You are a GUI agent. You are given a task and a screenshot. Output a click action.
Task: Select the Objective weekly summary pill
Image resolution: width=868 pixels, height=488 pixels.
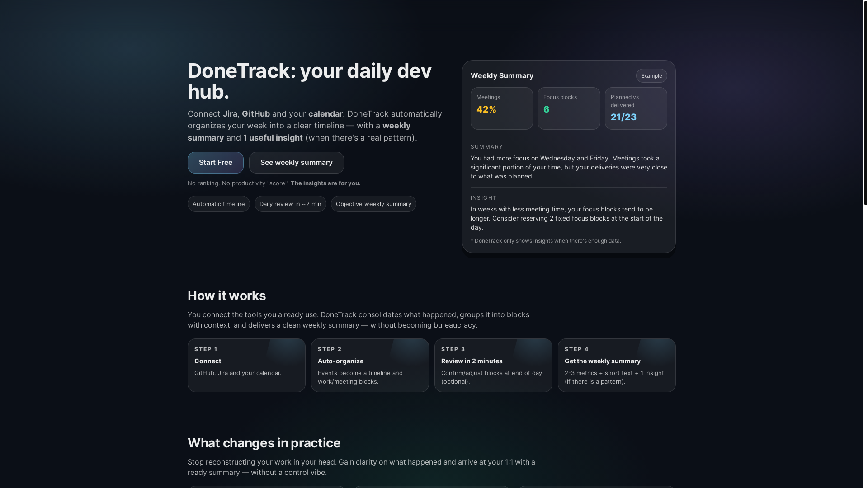coord(373,204)
